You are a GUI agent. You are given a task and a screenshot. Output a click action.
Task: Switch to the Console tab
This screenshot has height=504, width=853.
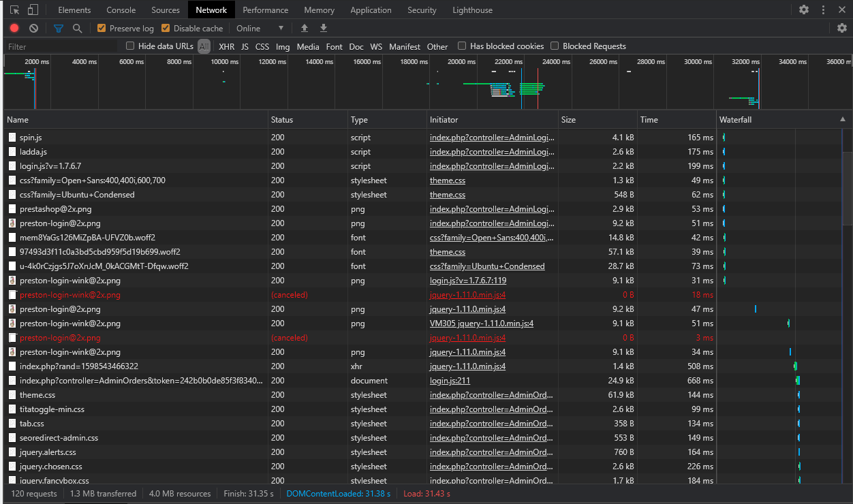[121, 10]
